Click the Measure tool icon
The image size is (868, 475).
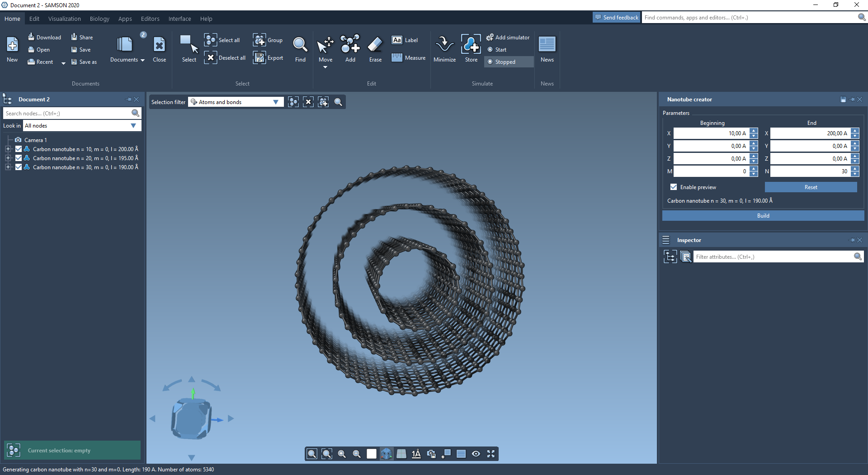[396, 58]
